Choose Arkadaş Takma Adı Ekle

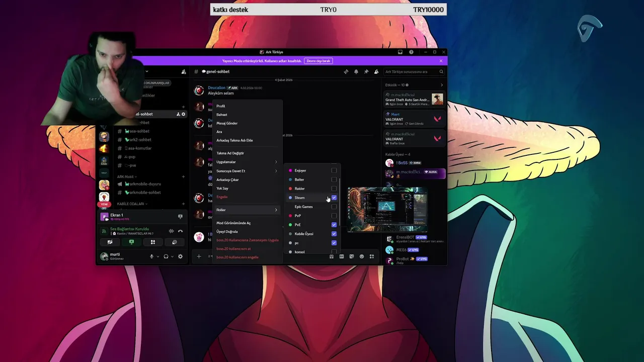(x=247, y=140)
